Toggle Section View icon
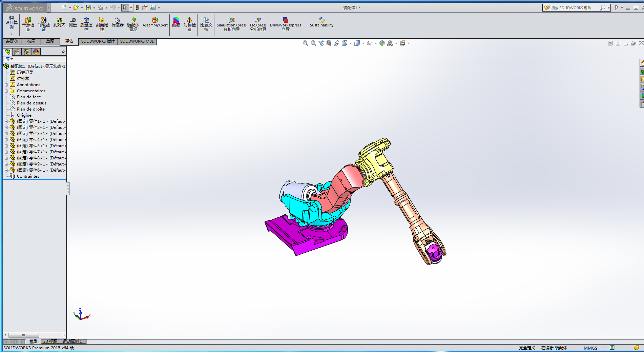The width and height of the screenshot is (644, 352). [x=329, y=43]
